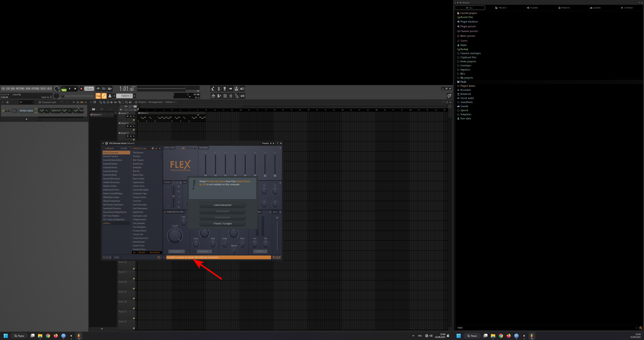Toggle the record button in transport
The image size is (644, 340).
[81, 89]
